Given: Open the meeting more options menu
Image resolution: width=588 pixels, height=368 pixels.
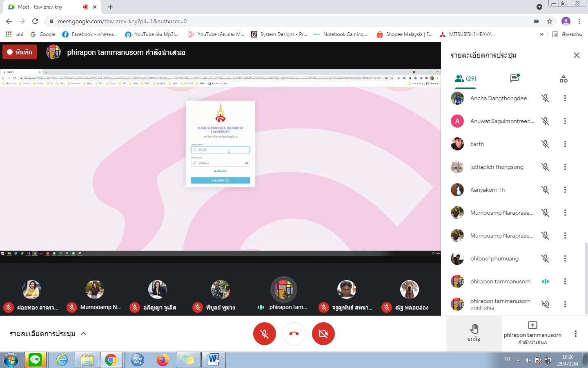Looking at the screenshot, I should click(x=576, y=334).
